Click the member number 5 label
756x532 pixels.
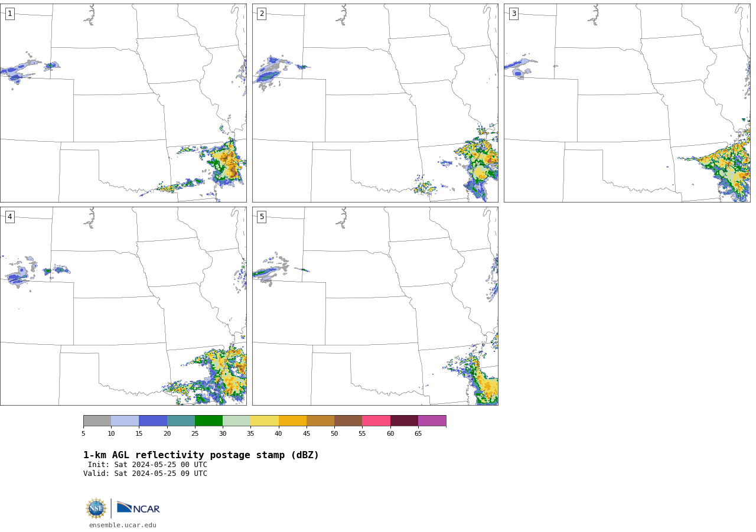click(262, 217)
